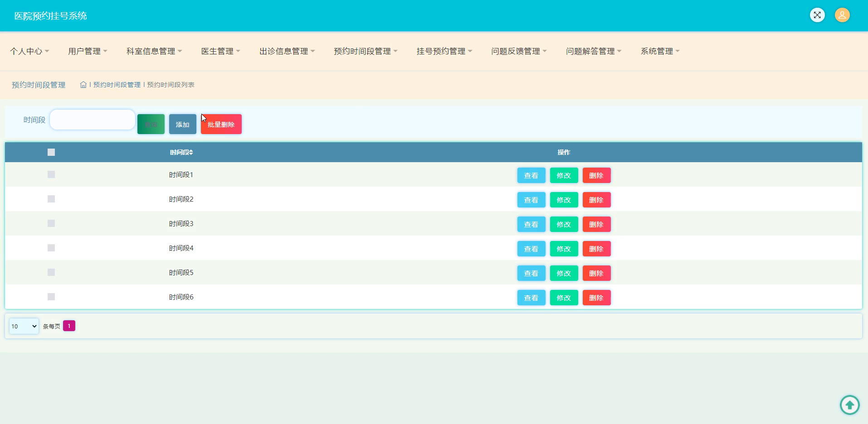
Task: Expand the 挂号预约管理 menu
Action: pos(444,51)
